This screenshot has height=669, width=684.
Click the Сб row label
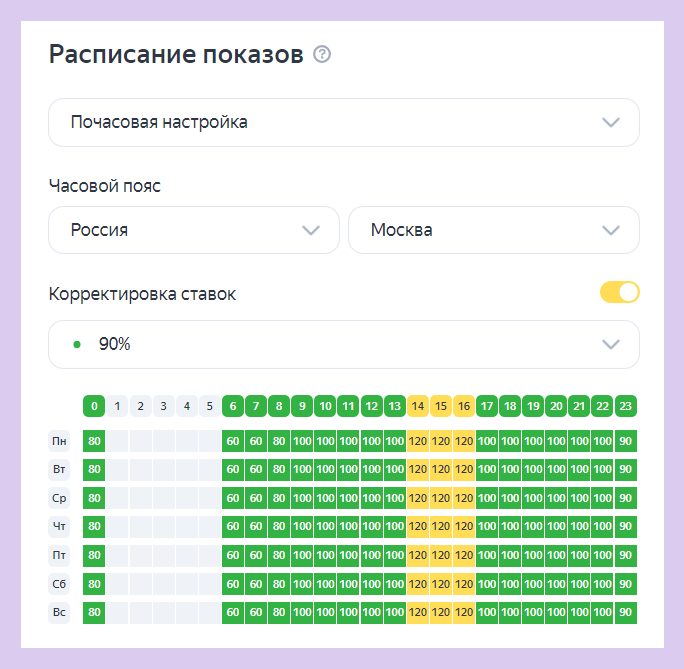coord(60,583)
